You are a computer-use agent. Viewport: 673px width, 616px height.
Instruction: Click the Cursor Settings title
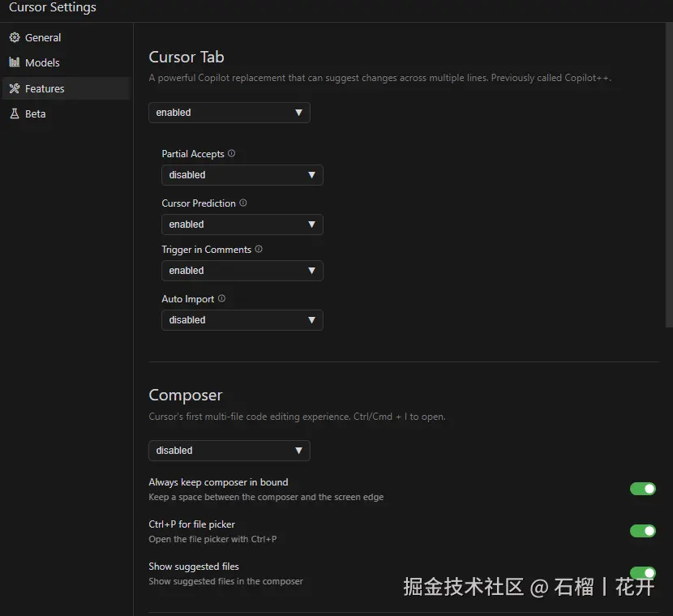[53, 7]
